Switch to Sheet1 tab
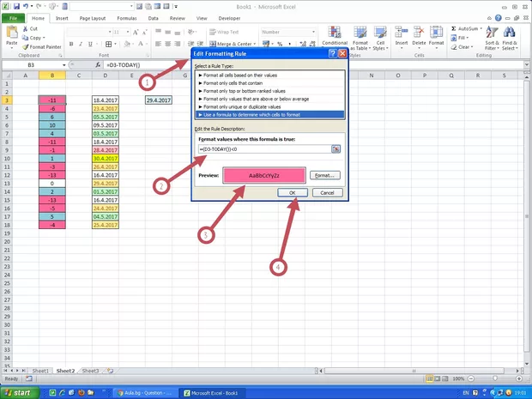 coord(40,371)
